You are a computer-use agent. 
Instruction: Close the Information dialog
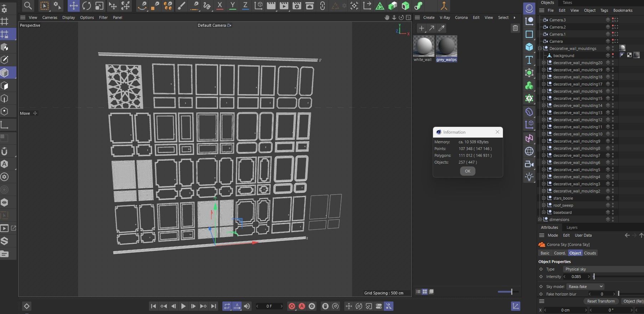(498, 132)
